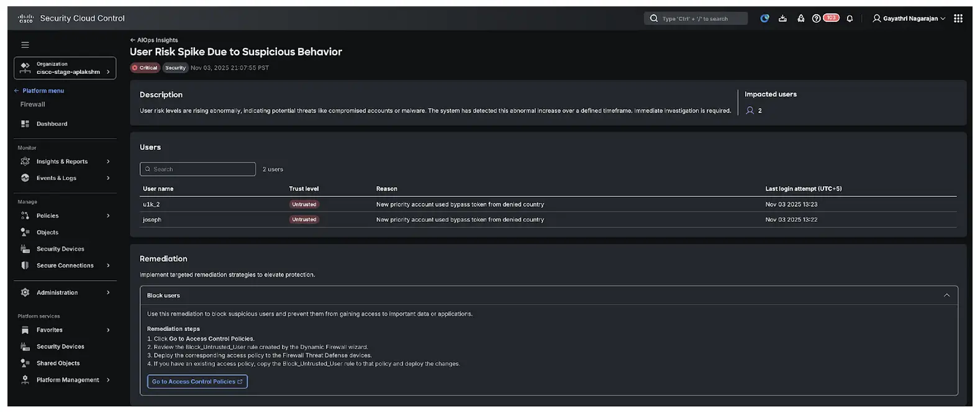Expand Favorites submenu chevron

[x=108, y=330]
